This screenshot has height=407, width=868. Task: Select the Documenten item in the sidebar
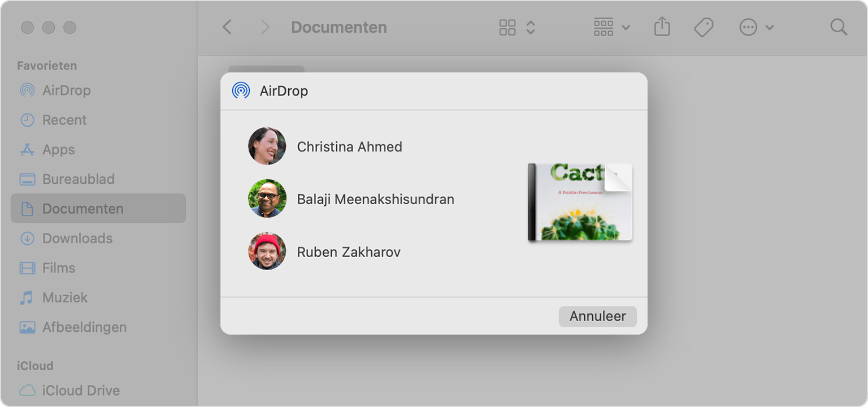(83, 208)
